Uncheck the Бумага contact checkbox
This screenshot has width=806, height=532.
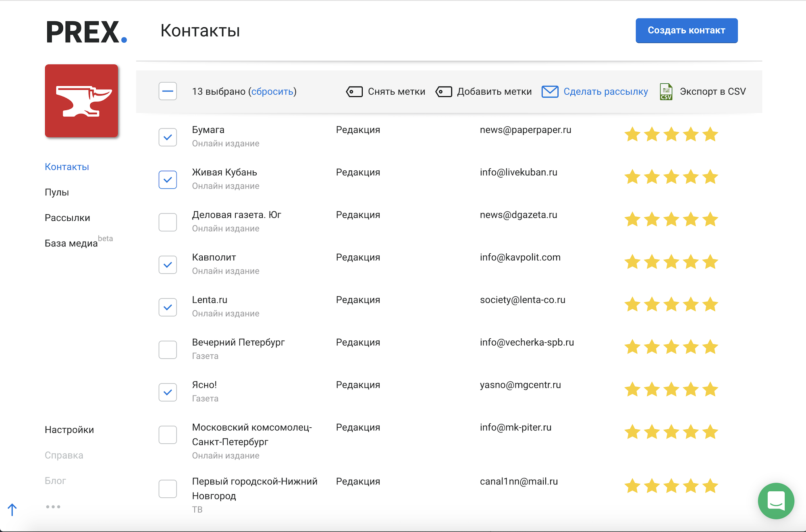click(x=168, y=137)
